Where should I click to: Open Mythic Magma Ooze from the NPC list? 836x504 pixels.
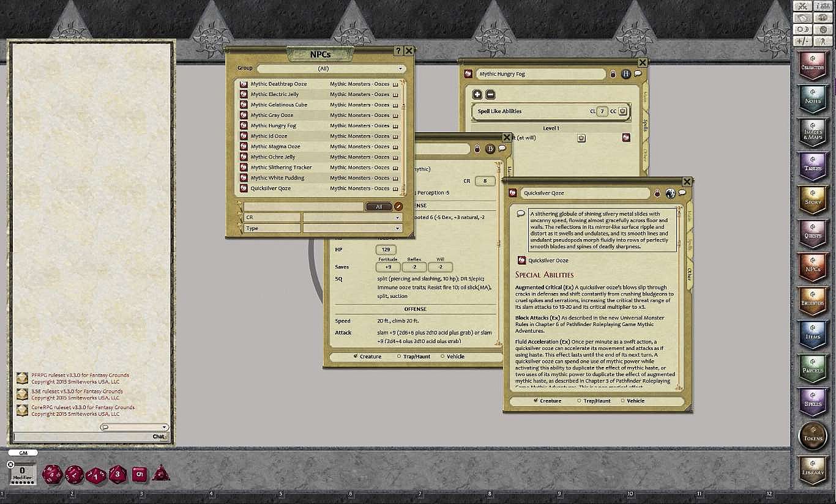tap(275, 146)
